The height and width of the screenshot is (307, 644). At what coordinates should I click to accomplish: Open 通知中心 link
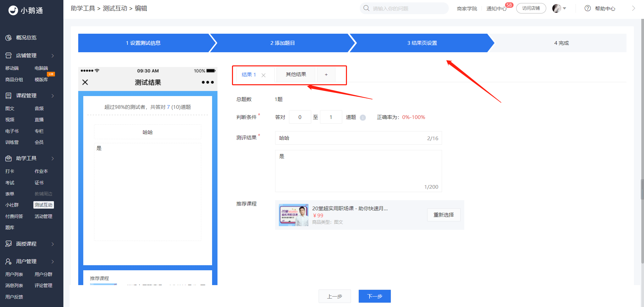coord(496,8)
